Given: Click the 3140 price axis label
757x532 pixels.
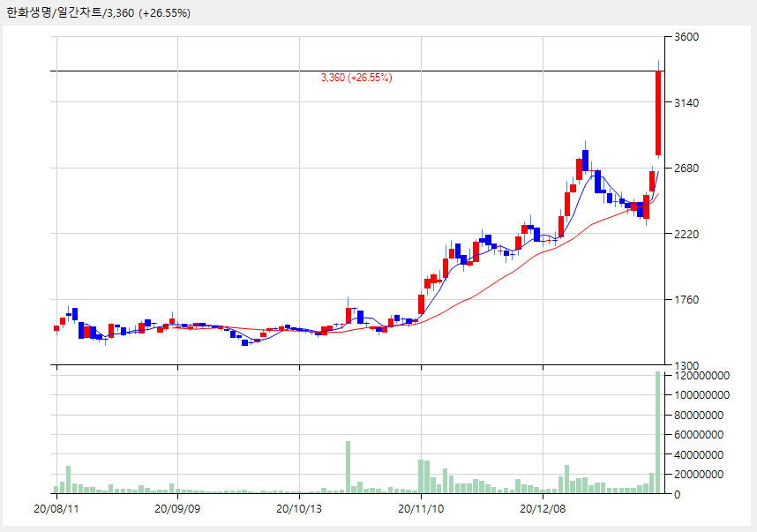Looking at the screenshot, I should pos(686,103).
